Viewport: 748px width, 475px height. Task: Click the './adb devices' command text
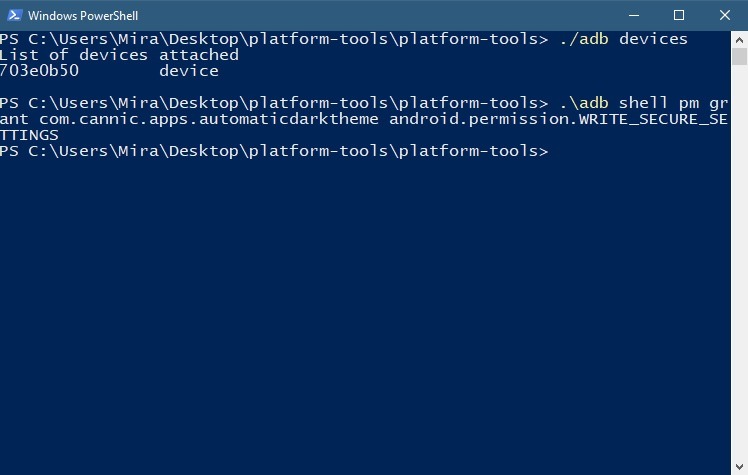click(623, 39)
